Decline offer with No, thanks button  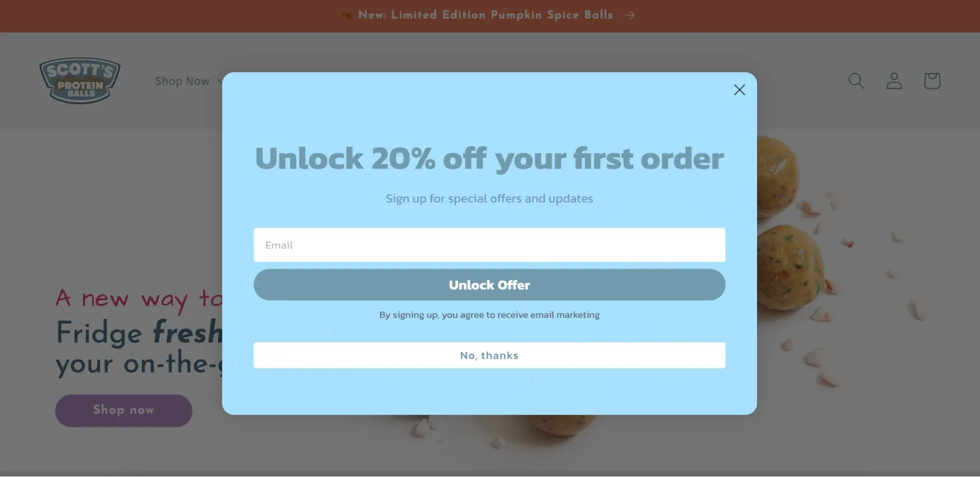point(489,355)
